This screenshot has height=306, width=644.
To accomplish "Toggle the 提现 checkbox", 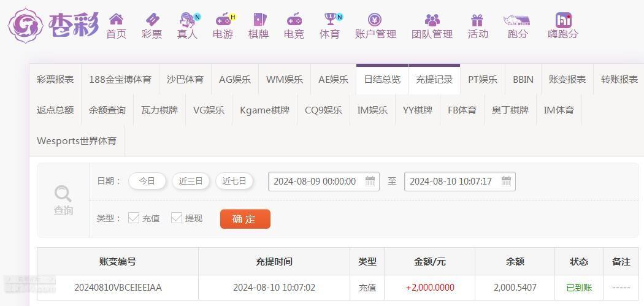I will [177, 218].
